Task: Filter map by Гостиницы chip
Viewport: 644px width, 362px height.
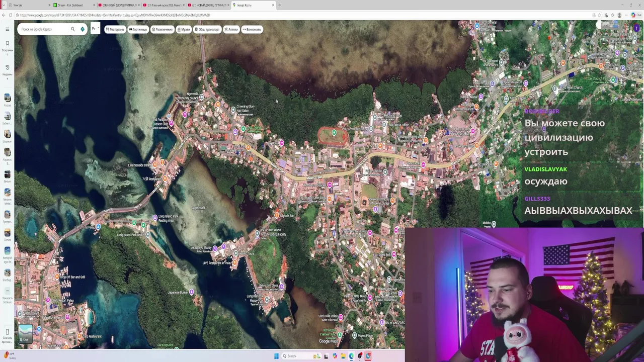Action: 138,29
